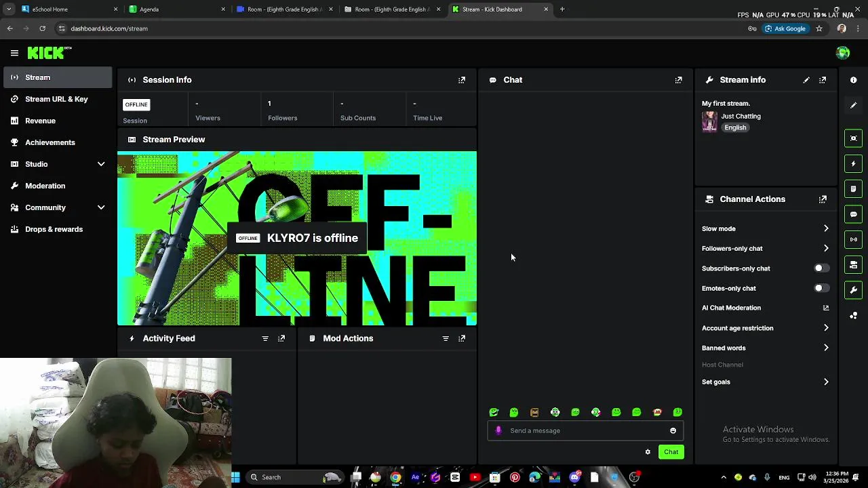Select Stream in left sidebar
The height and width of the screenshot is (488, 868).
click(x=58, y=77)
